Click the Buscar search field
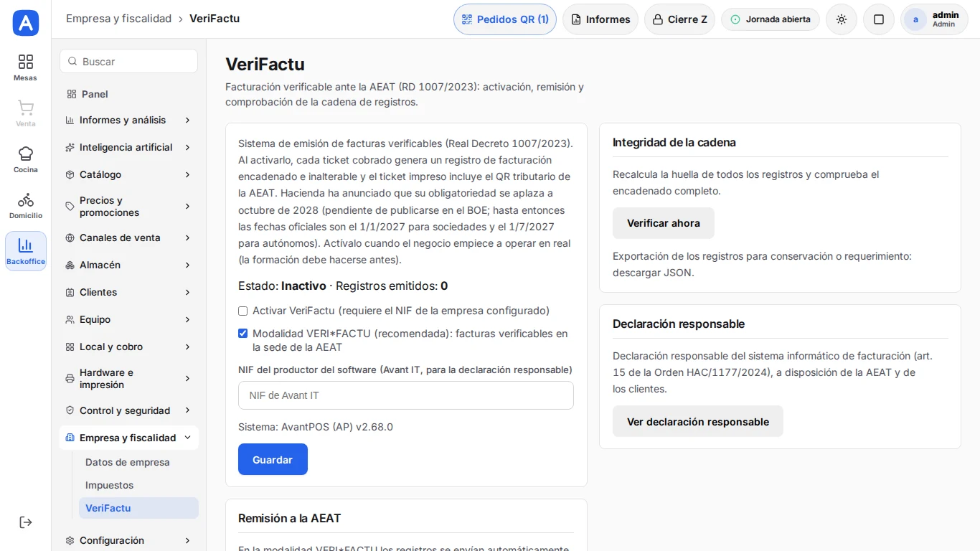 (x=128, y=61)
